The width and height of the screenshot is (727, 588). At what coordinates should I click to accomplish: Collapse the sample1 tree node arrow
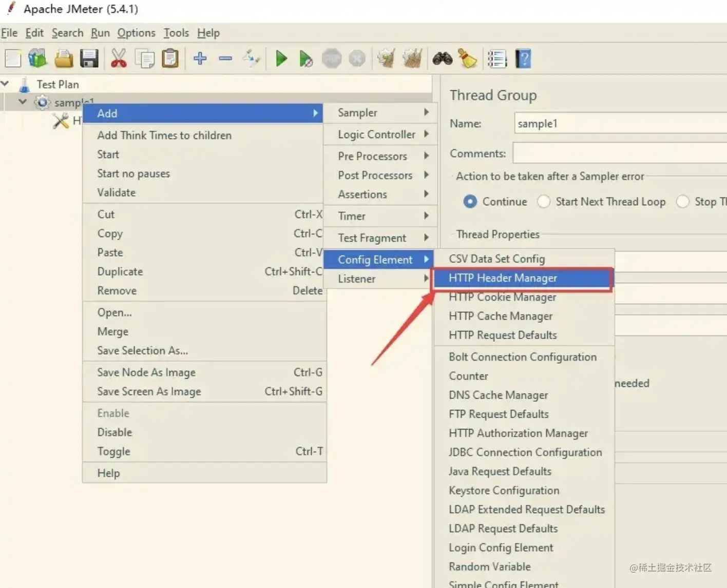23,102
